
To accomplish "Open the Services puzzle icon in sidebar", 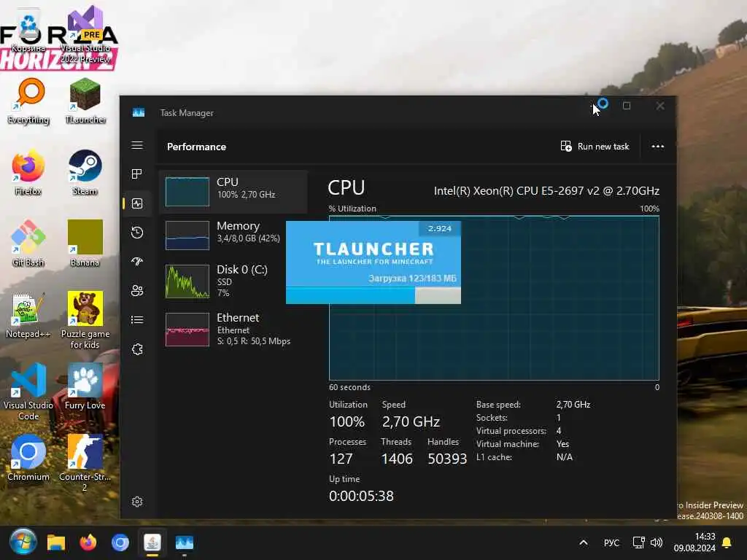I will point(137,349).
